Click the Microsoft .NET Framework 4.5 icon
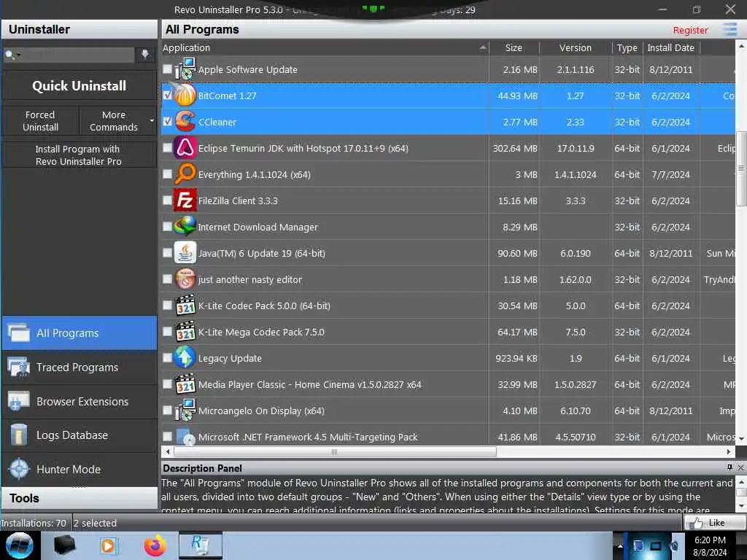 tap(185, 436)
